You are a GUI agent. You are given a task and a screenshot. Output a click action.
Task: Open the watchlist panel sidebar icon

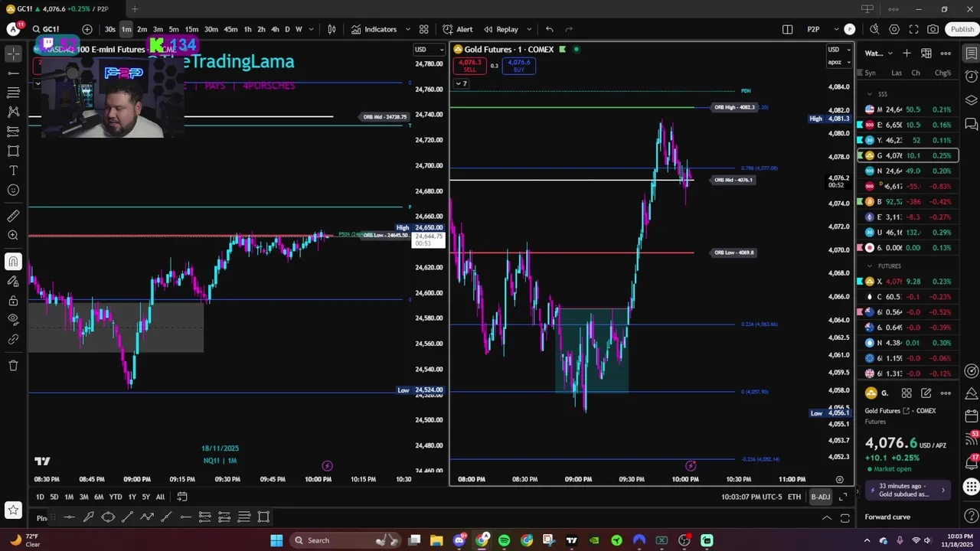click(971, 54)
